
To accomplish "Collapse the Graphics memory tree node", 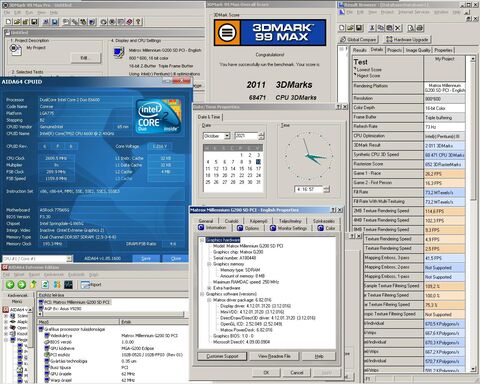I will (209, 264).
